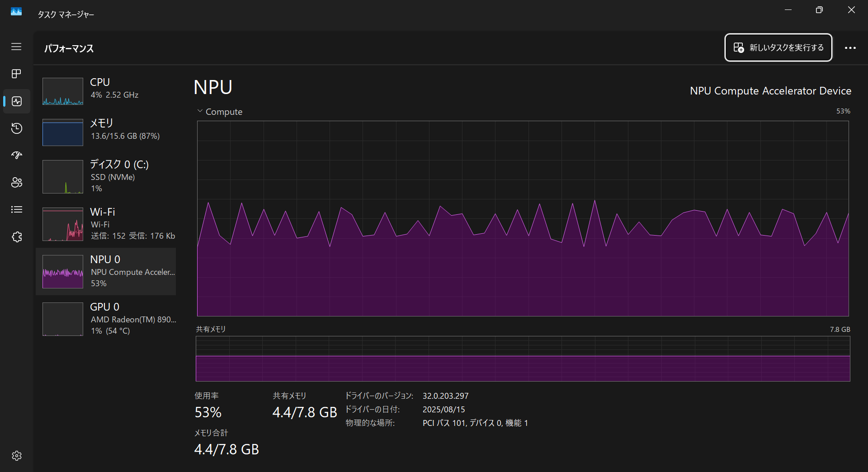This screenshot has width=868, height=472.
Task: Collapse the Compute graph chevron
Action: [200, 111]
